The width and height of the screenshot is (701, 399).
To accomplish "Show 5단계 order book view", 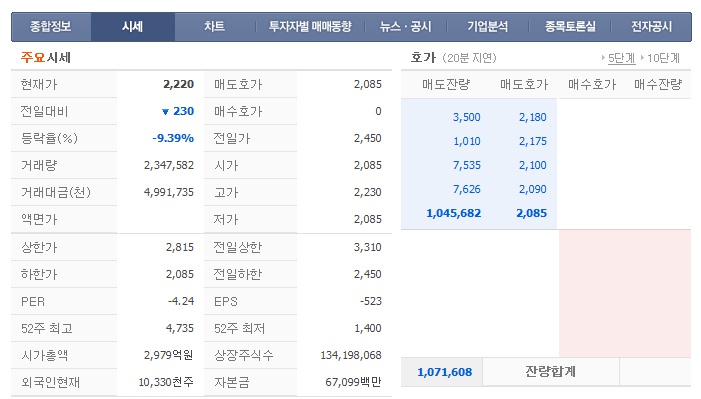I will 621,58.
